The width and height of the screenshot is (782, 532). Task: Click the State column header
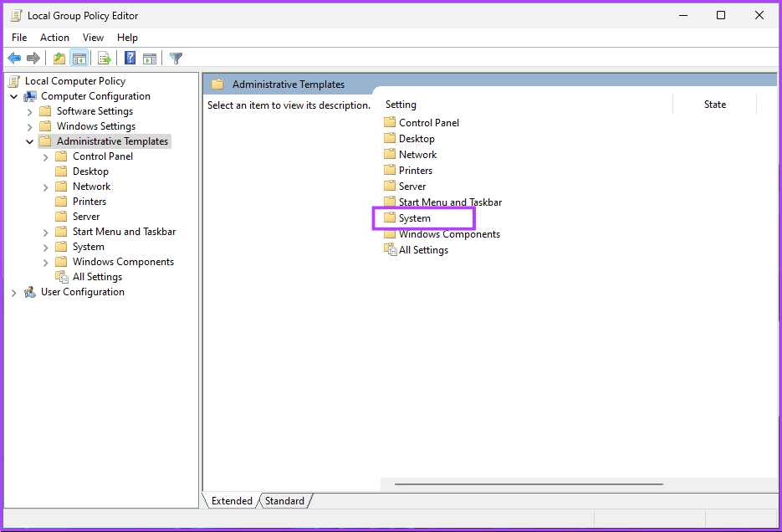[715, 104]
